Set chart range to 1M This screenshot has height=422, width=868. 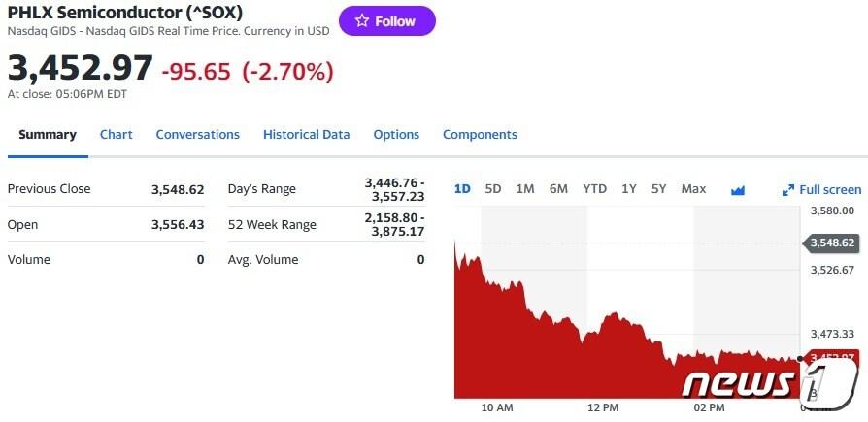(525, 189)
